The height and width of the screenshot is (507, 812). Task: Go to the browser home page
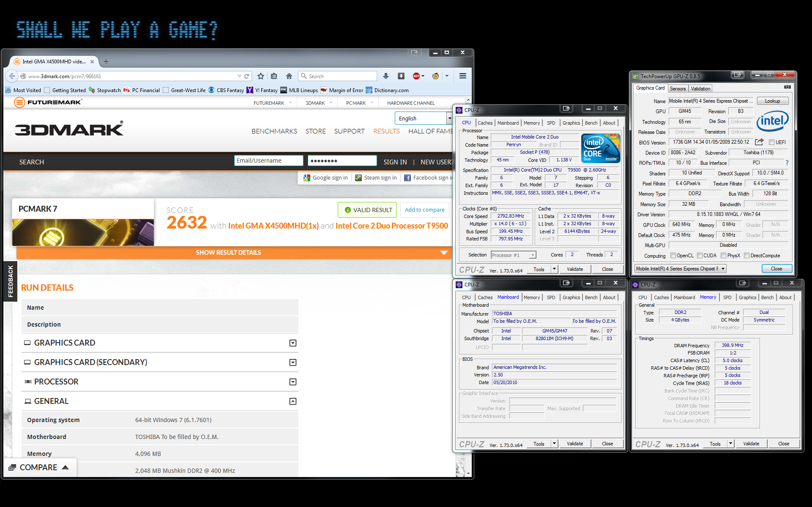tap(289, 76)
